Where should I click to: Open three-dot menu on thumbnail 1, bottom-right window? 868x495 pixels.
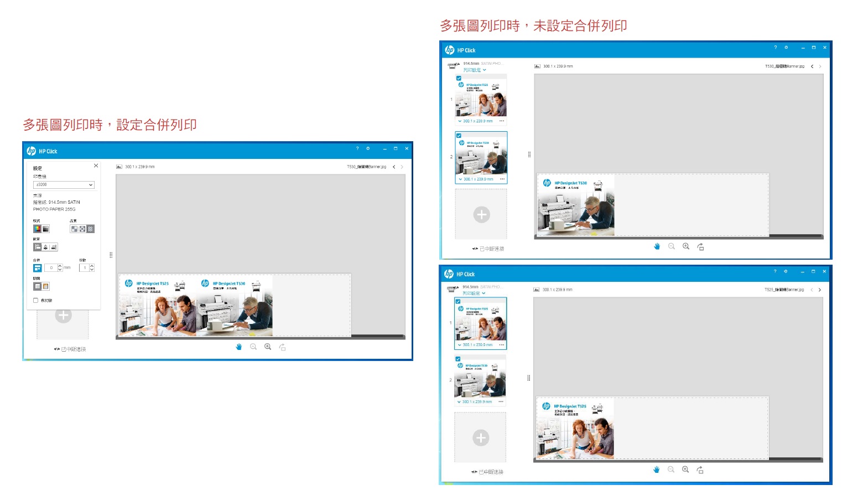(501, 345)
